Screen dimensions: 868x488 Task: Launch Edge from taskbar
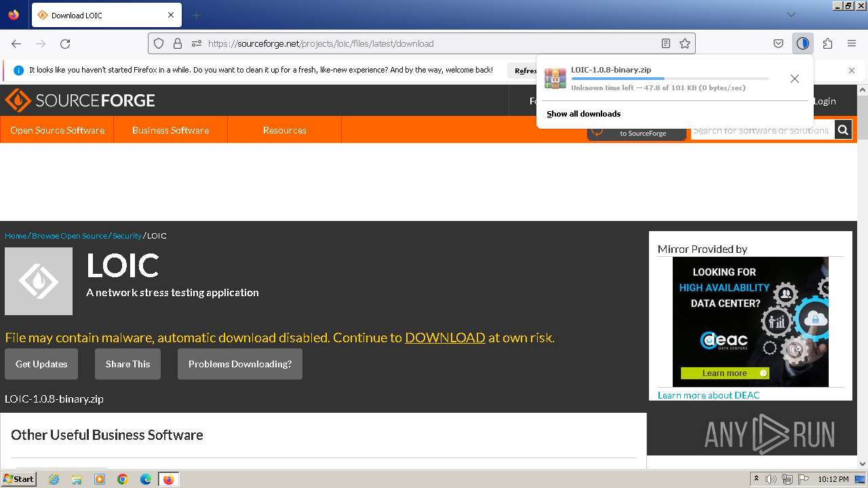click(x=146, y=479)
